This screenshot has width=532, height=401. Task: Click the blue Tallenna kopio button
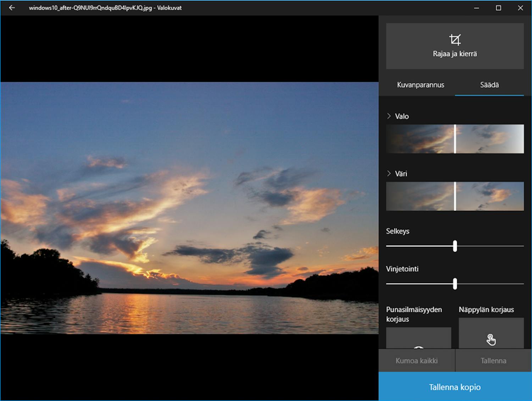point(455,387)
